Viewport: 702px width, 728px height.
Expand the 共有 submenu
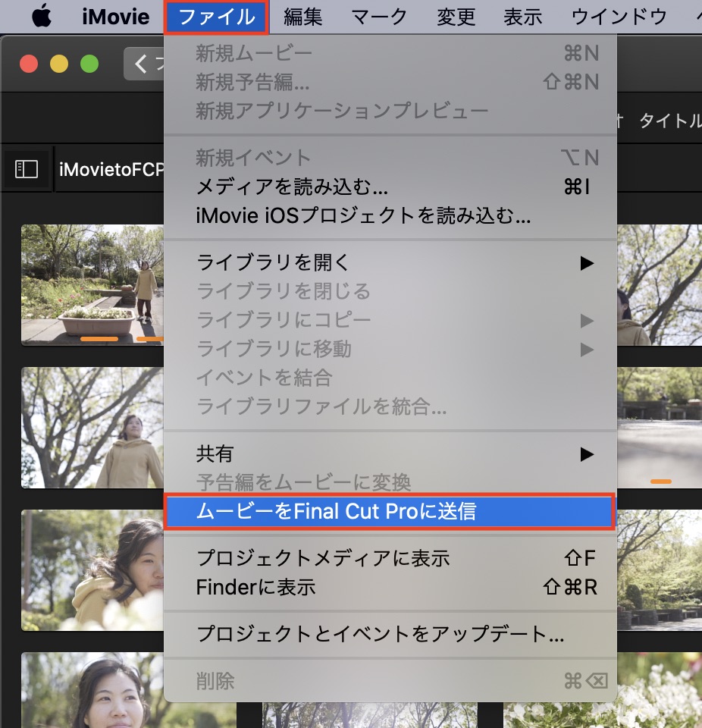(x=390, y=454)
